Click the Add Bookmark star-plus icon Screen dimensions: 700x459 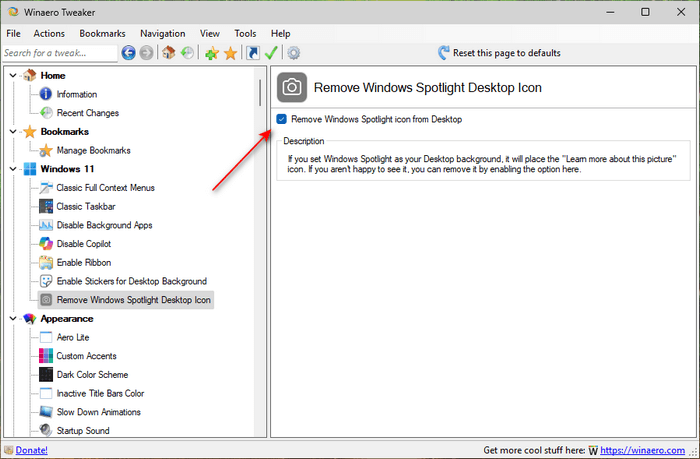[x=211, y=53]
